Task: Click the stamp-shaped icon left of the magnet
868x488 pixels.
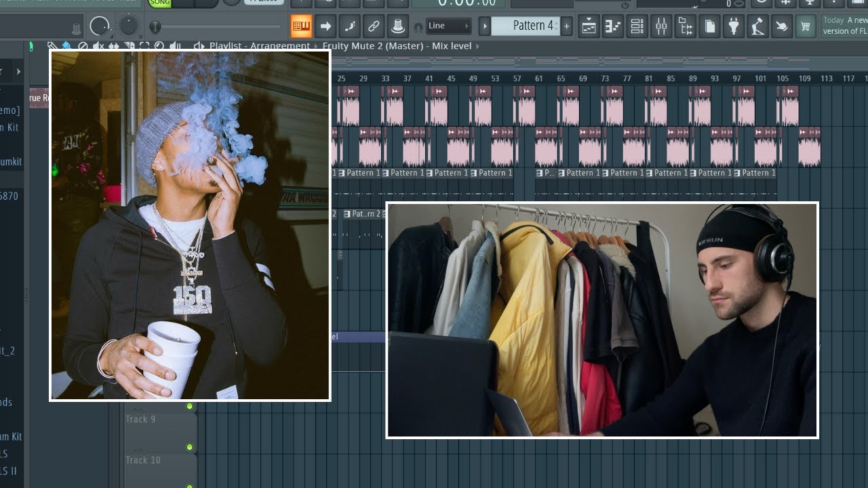Action: (397, 26)
